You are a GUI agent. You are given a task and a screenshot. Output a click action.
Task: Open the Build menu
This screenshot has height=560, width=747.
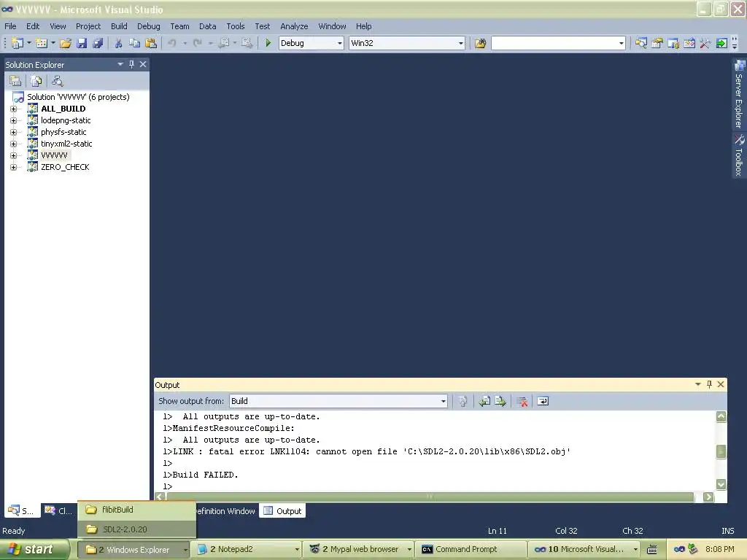coord(119,26)
